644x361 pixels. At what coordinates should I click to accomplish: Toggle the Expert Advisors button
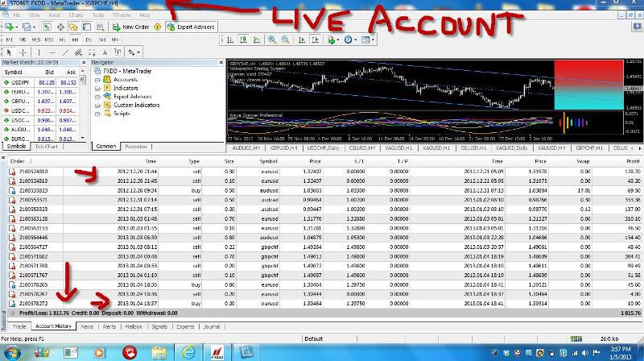click(191, 27)
